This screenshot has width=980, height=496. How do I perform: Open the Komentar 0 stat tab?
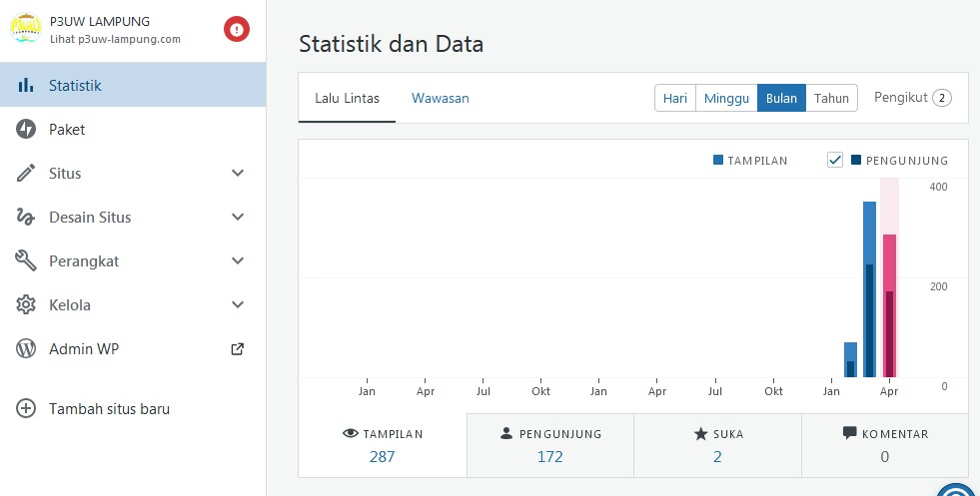click(x=884, y=445)
